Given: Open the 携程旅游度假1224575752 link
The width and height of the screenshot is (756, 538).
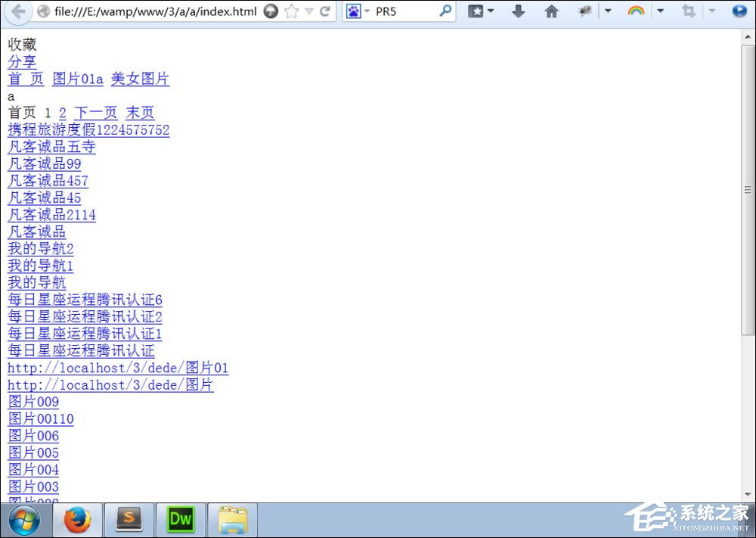Looking at the screenshot, I should point(88,129).
